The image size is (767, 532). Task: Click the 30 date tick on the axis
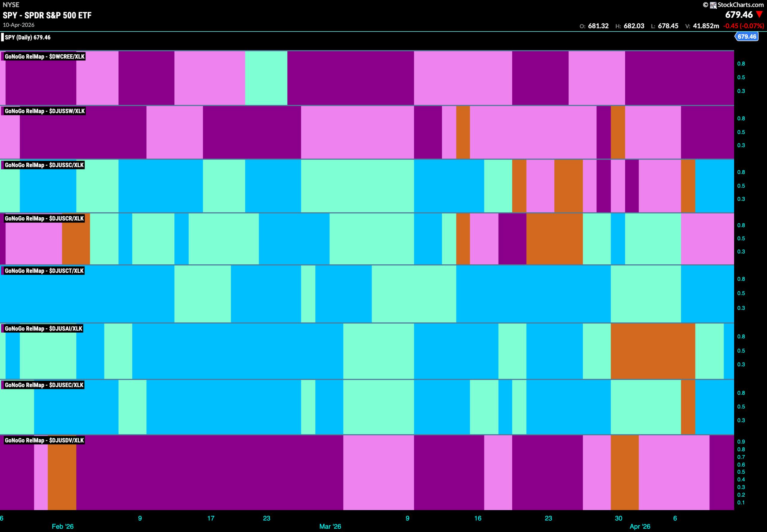[618, 518]
